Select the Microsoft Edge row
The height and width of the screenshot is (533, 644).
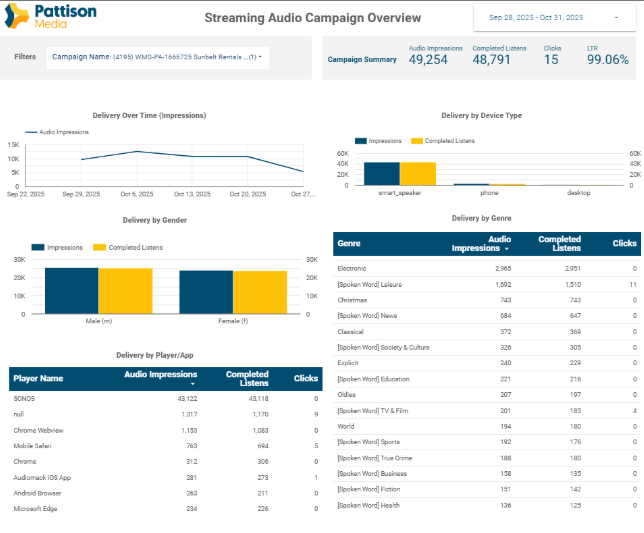coord(166,509)
